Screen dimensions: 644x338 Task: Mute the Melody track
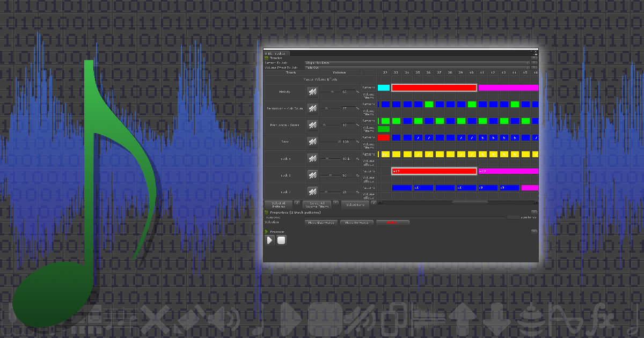[312, 91]
